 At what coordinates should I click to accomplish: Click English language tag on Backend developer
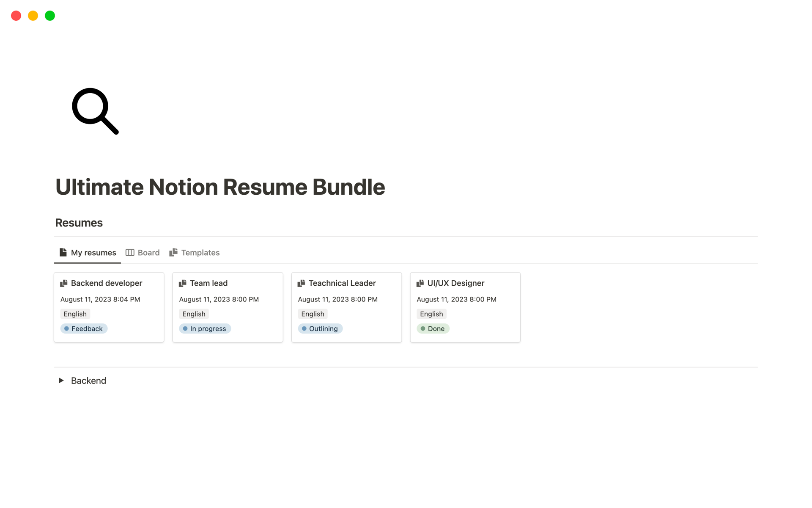click(75, 314)
